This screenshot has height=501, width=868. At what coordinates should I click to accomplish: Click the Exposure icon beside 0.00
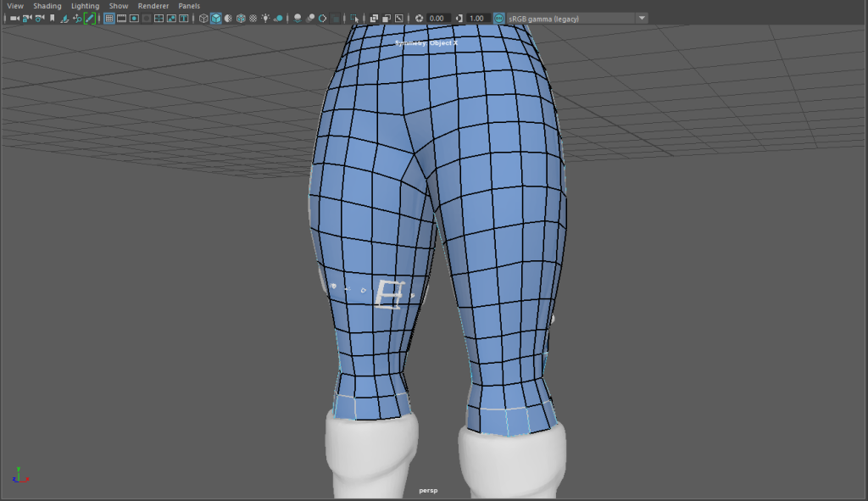click(419, 18)
